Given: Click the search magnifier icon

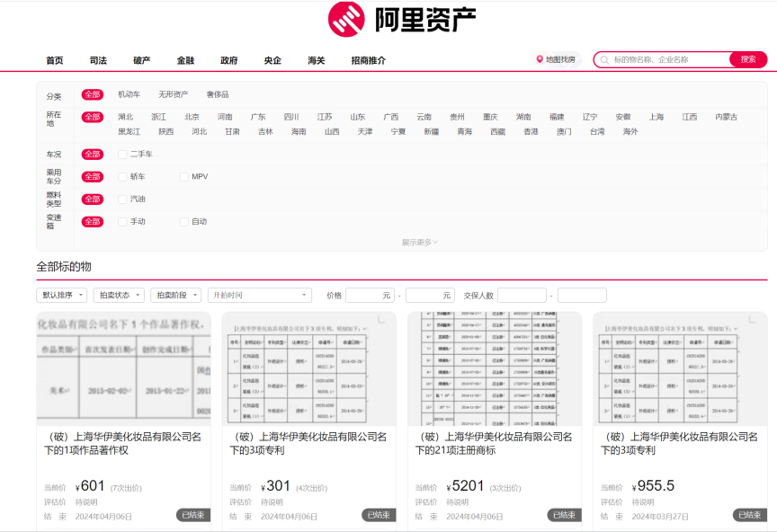Looking at the screenshot, I should (x=604, y=60).
